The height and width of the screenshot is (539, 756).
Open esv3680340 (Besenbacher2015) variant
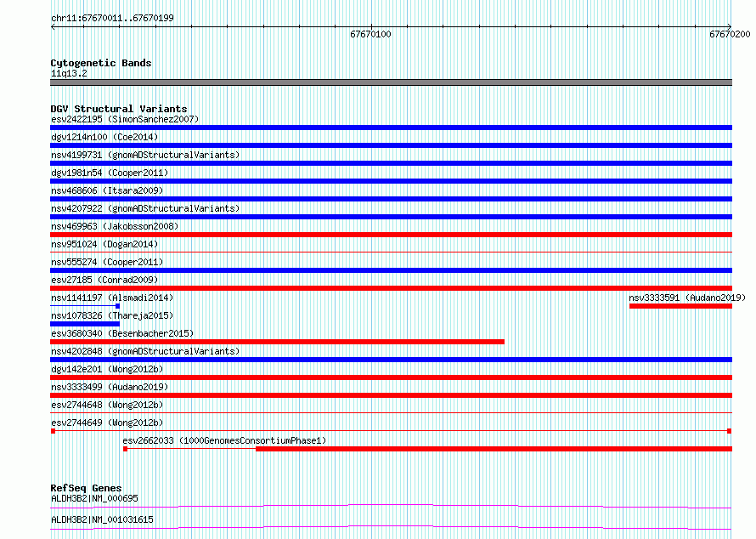pos(122,333)
